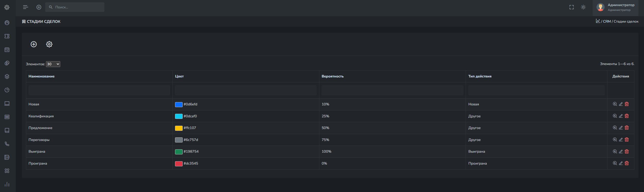Screen dimensions: 644x192
Task: Open the Элементов page size dropdown
Action: click(53, 64)
